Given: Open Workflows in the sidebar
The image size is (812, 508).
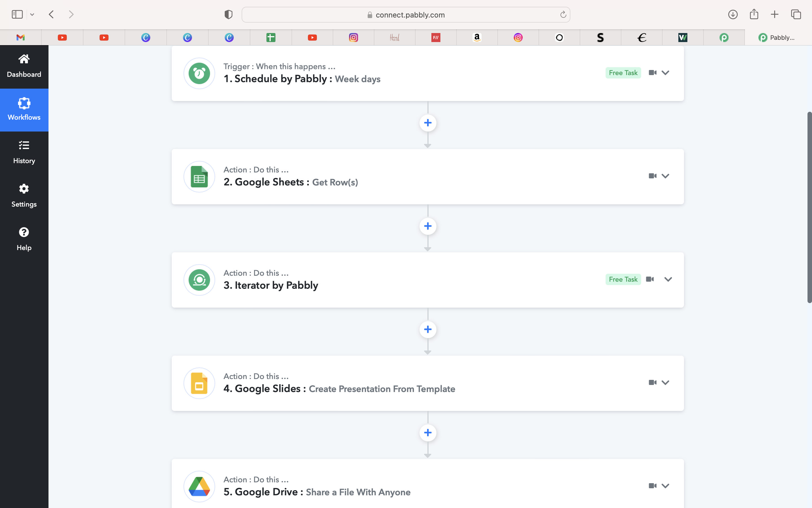Looking at the screenshot, I should [x=24, y=110].
